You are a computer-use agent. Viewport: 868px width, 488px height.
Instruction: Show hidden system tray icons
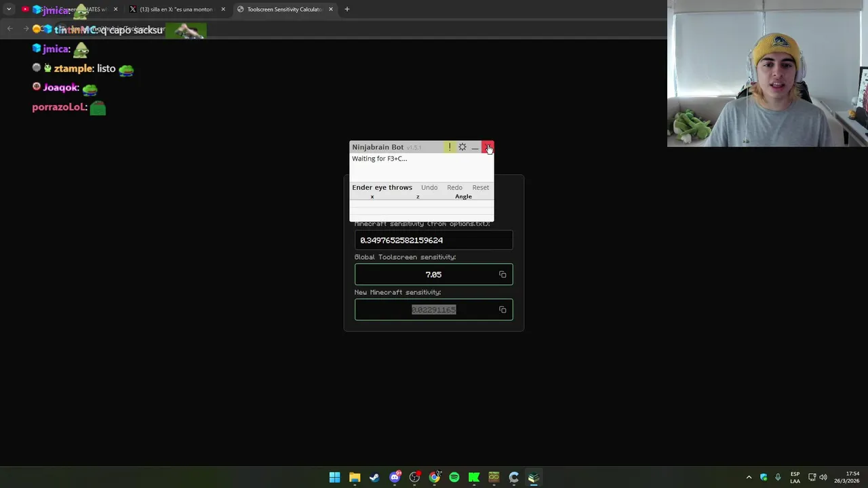[x=749, y=477]
